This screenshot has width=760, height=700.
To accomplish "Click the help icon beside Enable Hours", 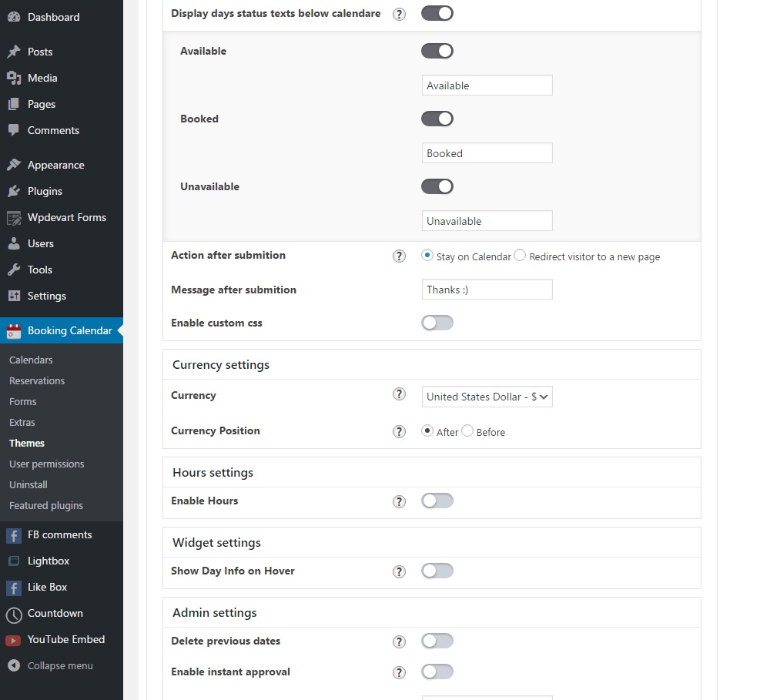I will (x=399, y=501).
